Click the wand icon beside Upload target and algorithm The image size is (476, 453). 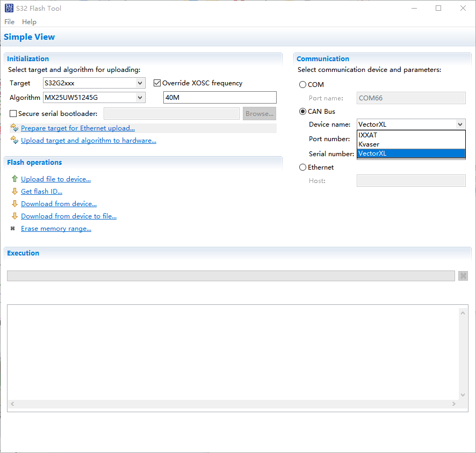[14, 140]
